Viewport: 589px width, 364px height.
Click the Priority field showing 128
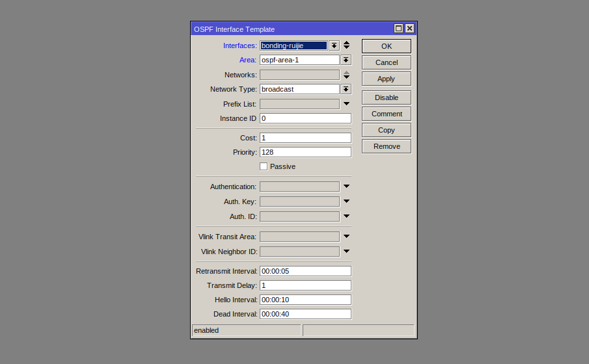(x=305, y=152)
